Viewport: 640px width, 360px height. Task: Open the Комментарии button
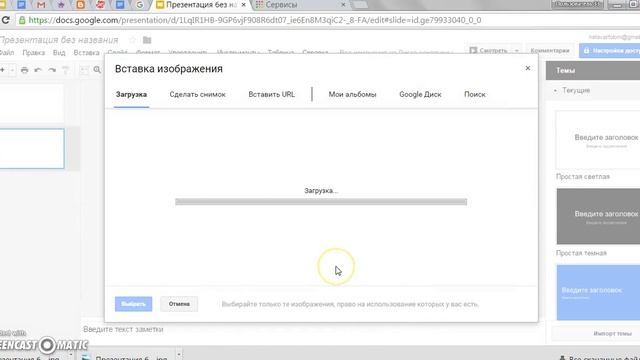tap(550, 51)
